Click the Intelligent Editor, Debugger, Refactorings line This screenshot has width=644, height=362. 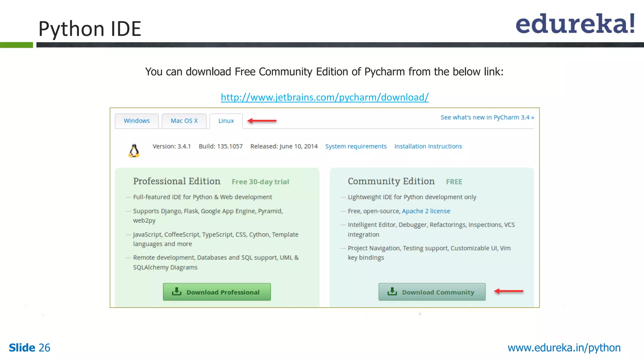pos(431,230)
